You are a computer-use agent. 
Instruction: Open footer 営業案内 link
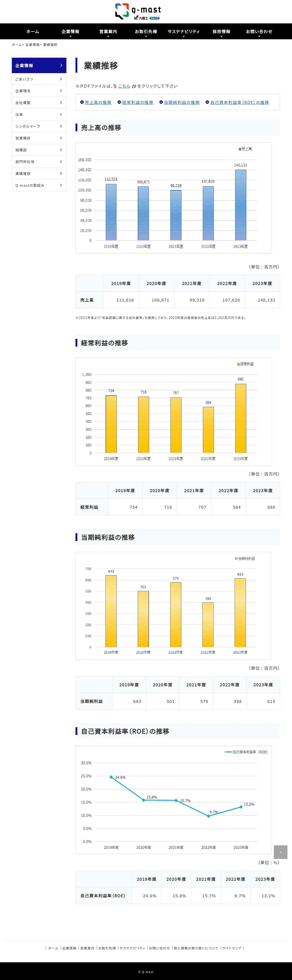click(87, 948)
